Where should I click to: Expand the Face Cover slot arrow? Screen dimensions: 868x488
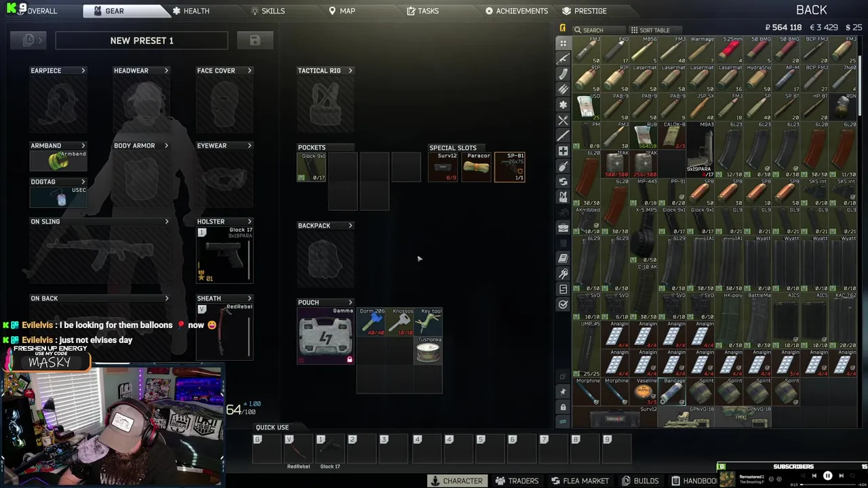coord(249,70)
